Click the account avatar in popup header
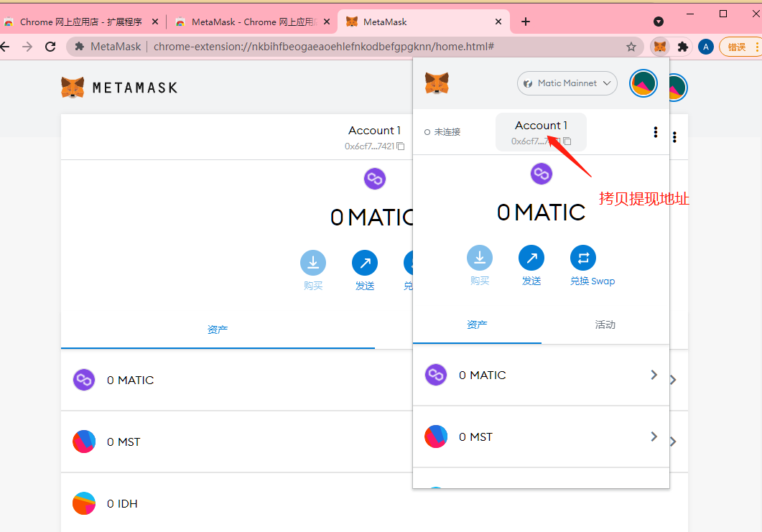This screenshot has height=532, width=762. [x=643, y=83]
